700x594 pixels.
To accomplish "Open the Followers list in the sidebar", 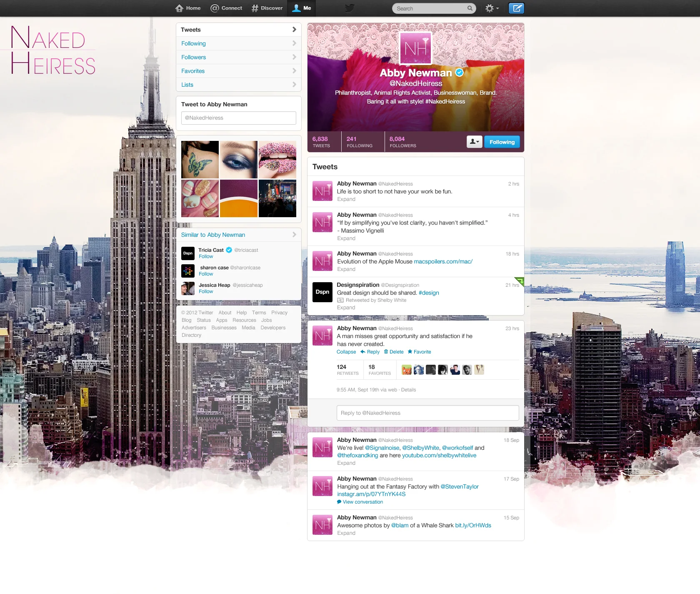I will (x=239, y=57).
